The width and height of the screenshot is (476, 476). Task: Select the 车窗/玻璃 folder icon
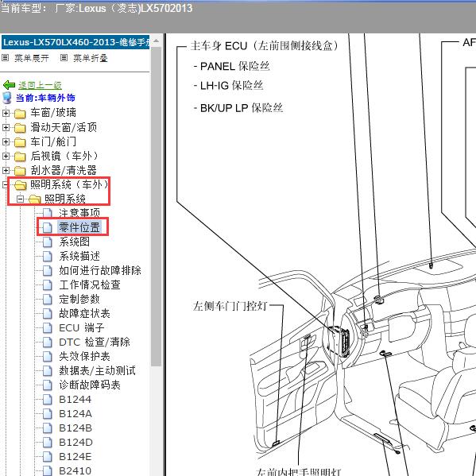coord(20,114)
